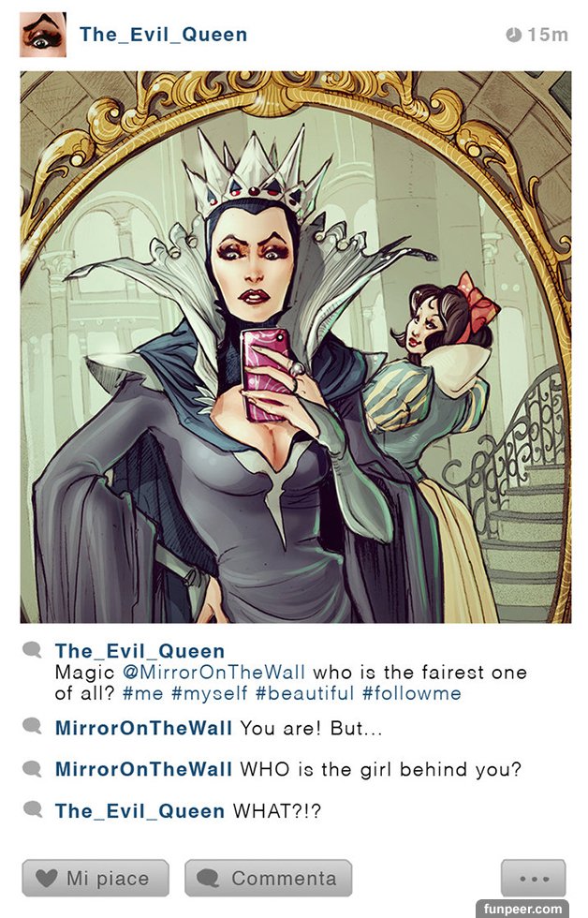Click MirrorOnTheWall name on 'WHO is' comment

point(143,769)
